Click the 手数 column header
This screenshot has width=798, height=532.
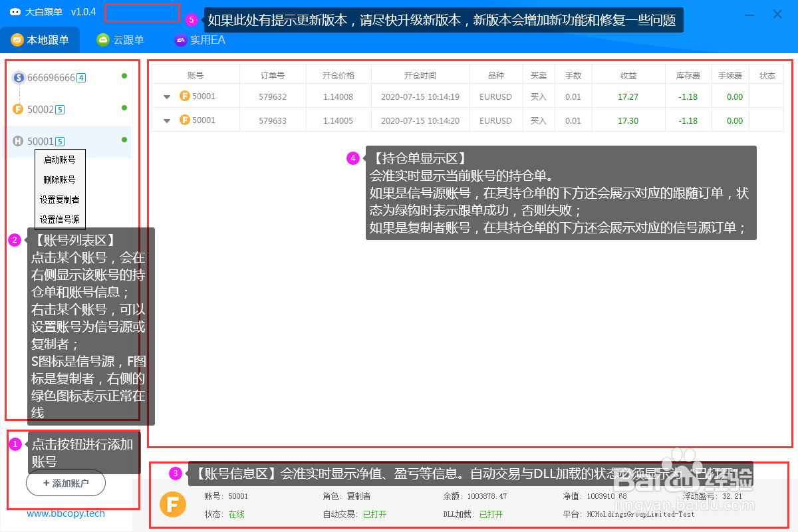pyautogui.click(x=573, y=76)
